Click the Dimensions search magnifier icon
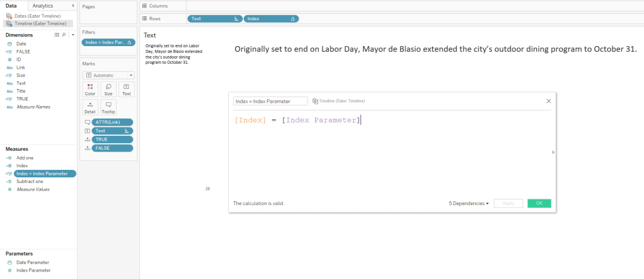The width and height of the screenshot is (644, 279). [64, 35]
